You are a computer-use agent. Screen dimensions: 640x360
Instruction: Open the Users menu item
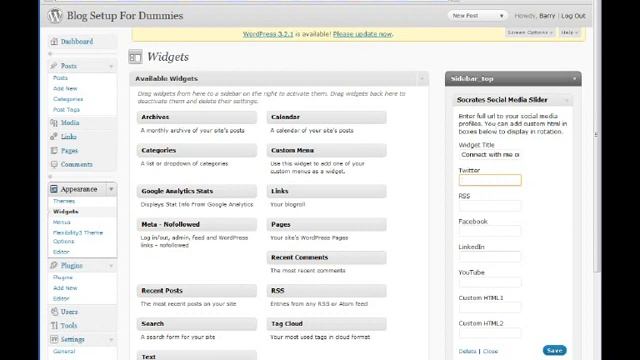(69, 312)
